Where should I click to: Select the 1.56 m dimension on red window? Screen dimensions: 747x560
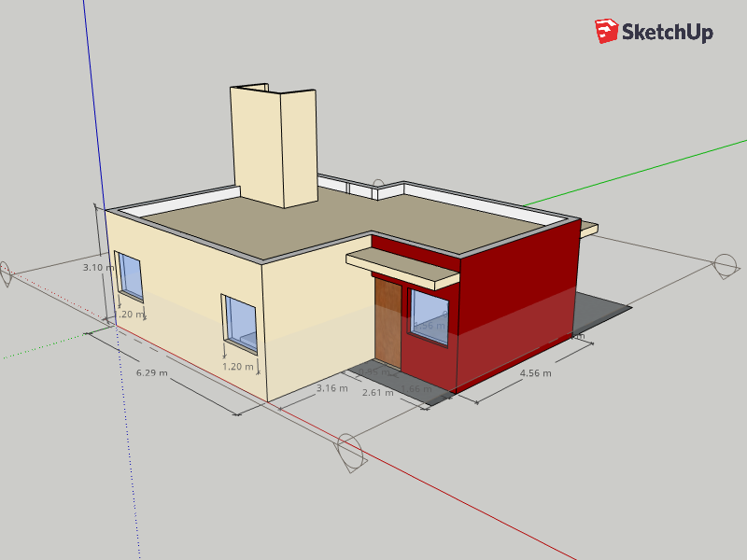430,326
